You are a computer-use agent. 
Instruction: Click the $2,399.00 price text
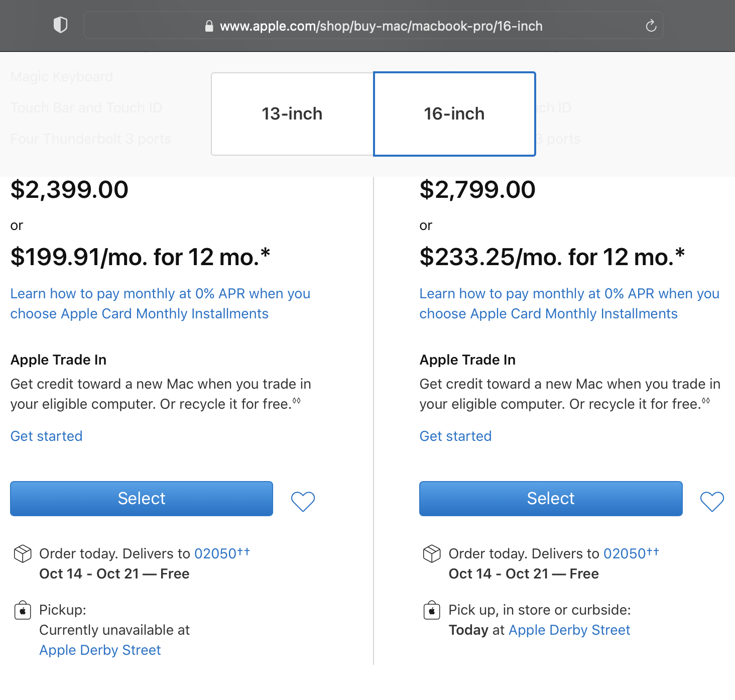pyautogui.click(x=69, y=190)
